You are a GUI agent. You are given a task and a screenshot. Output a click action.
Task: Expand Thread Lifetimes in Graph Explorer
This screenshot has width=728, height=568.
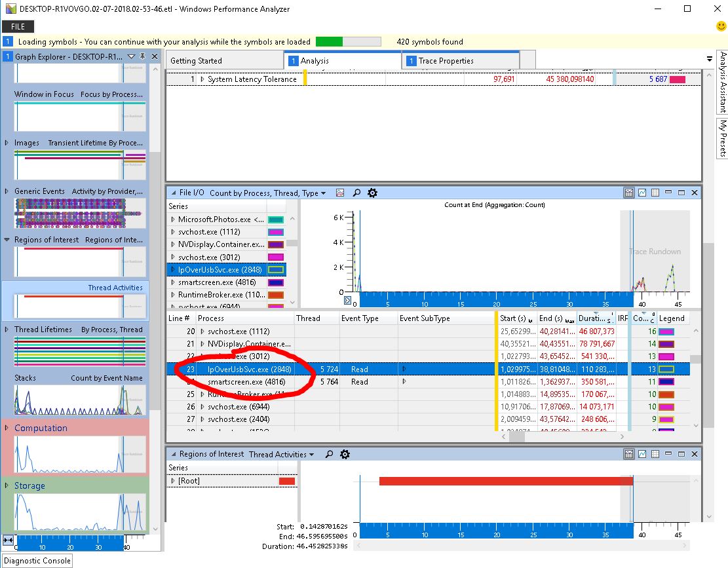(x=7, y=329)
